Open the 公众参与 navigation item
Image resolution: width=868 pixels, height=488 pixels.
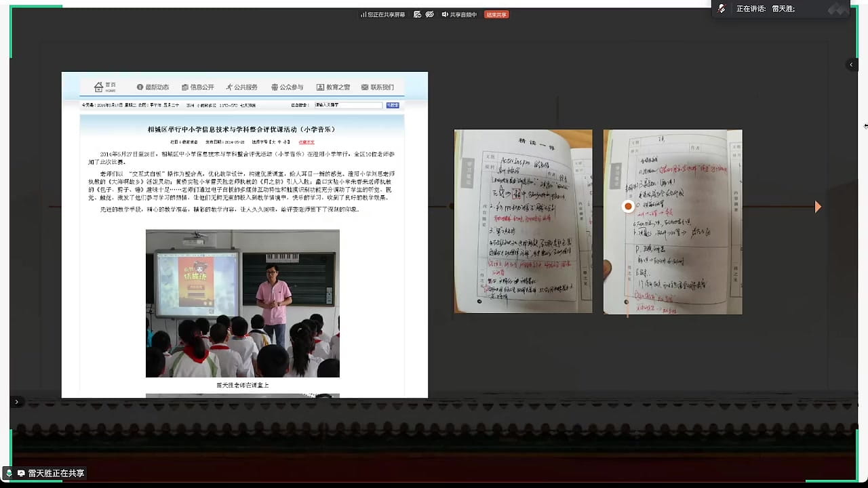(288, 87)
